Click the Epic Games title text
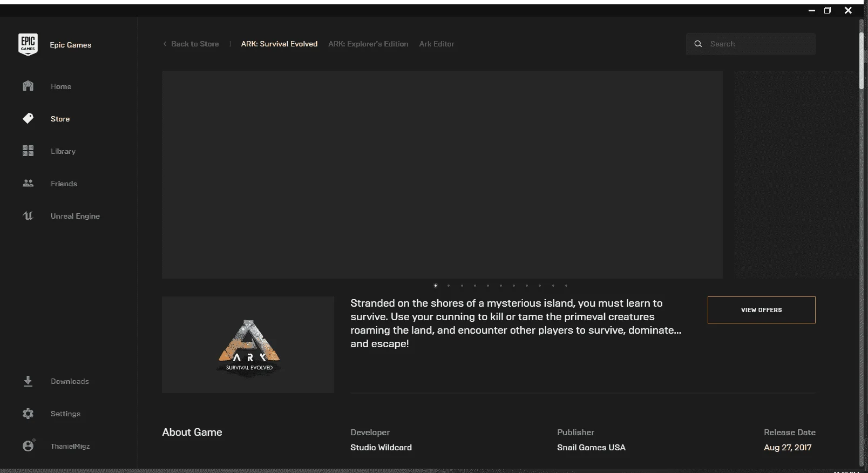The height and width of the screenshot is (473, 868). point(71,45)
